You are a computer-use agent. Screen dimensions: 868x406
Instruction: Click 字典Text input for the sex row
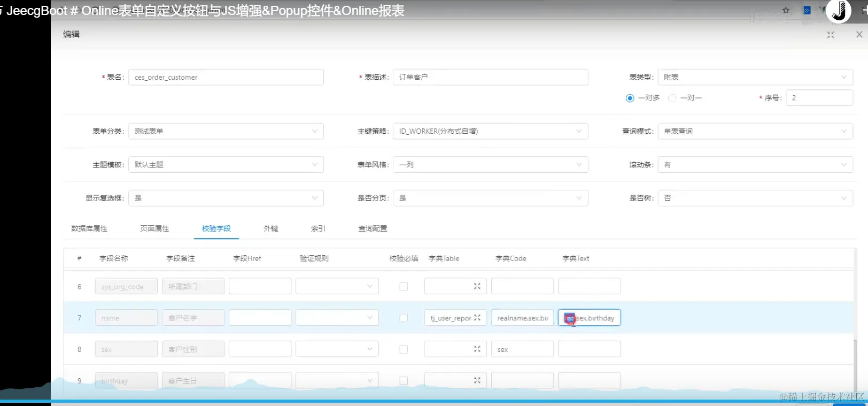point(589,349)
